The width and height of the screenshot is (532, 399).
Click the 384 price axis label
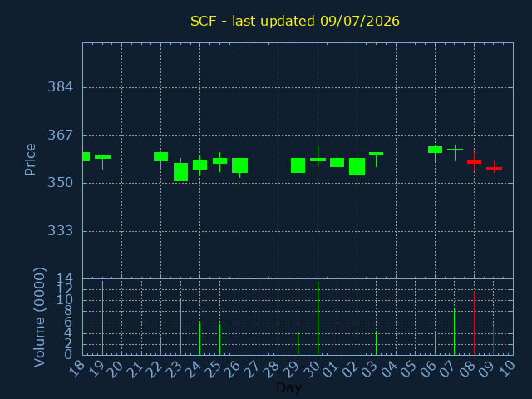[60, 87]
